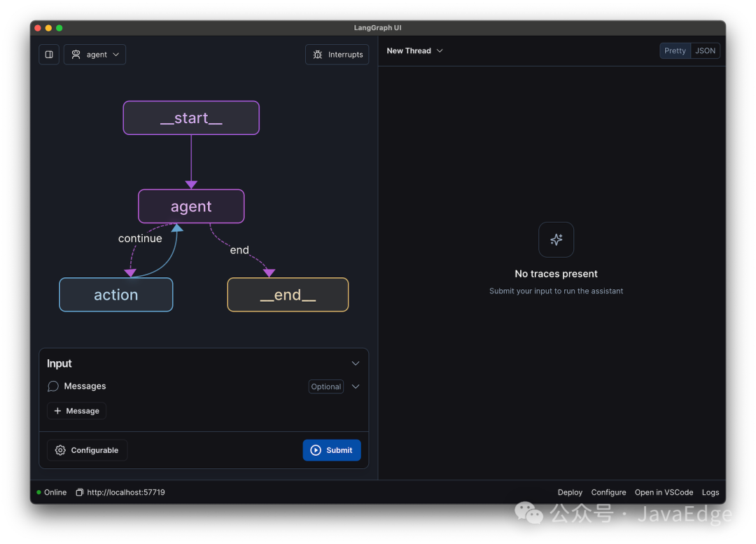Close the LangGraph UI window
The height and width of the screenshot is (544, 756).
pos(38,28)
